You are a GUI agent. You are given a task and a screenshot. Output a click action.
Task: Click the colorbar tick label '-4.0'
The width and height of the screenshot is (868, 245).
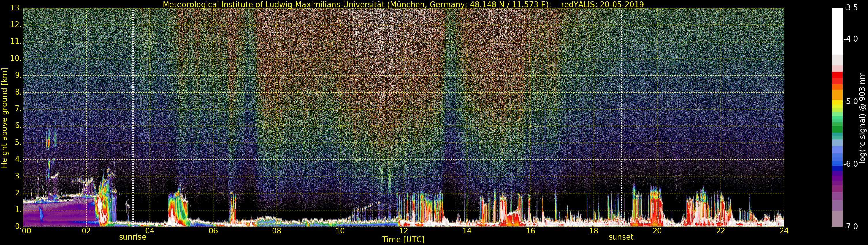(851, 39)
